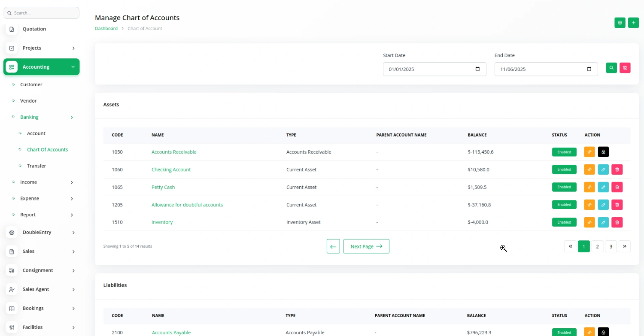
Task: Click the pink reset filter trash icon
Action: pyautogui.click(x=625, y=68)
